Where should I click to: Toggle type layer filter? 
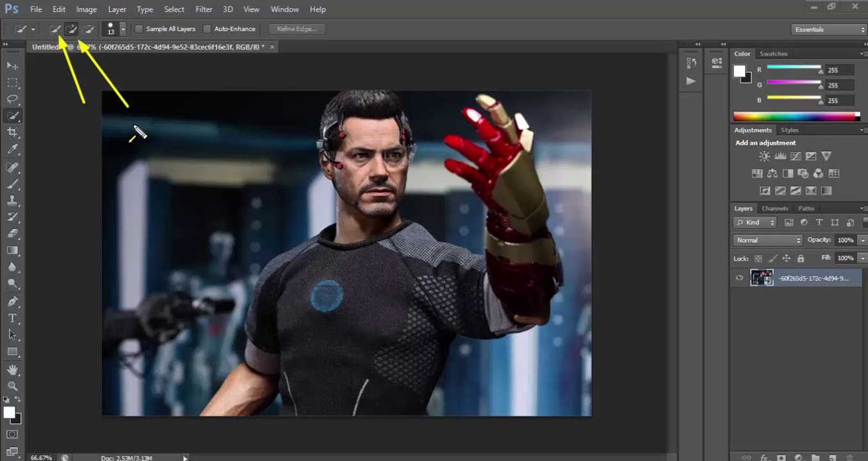click(x=819, y=222)
